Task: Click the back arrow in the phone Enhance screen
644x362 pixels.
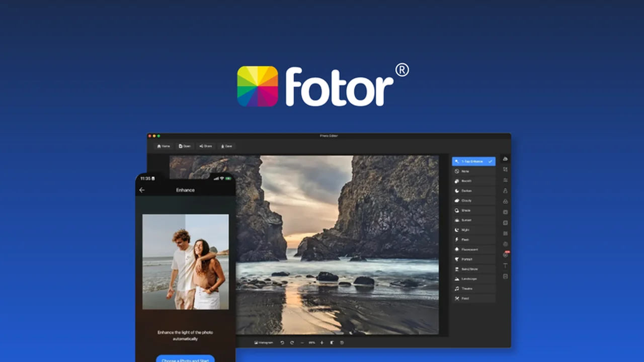Action: coord(142,190)
